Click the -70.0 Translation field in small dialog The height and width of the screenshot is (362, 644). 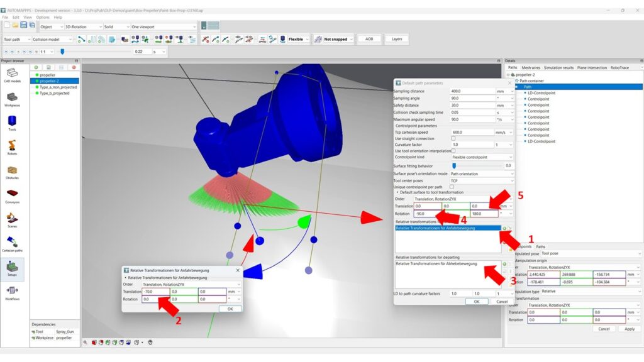pyautogui.click(x=156, y=292)
